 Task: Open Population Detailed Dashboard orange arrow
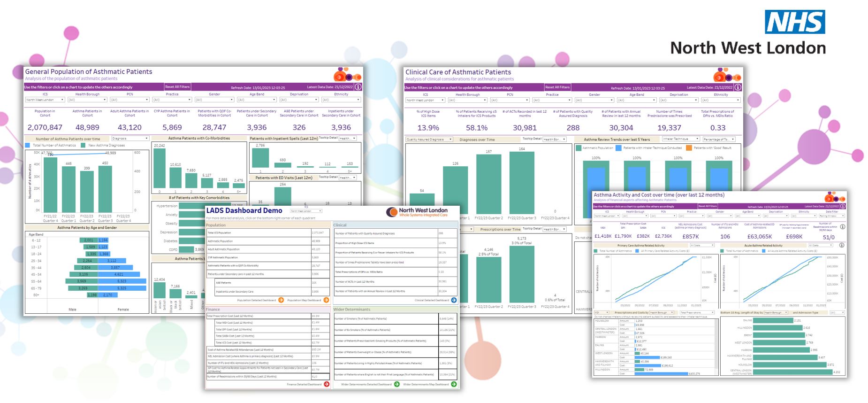(x=281, y=300)
